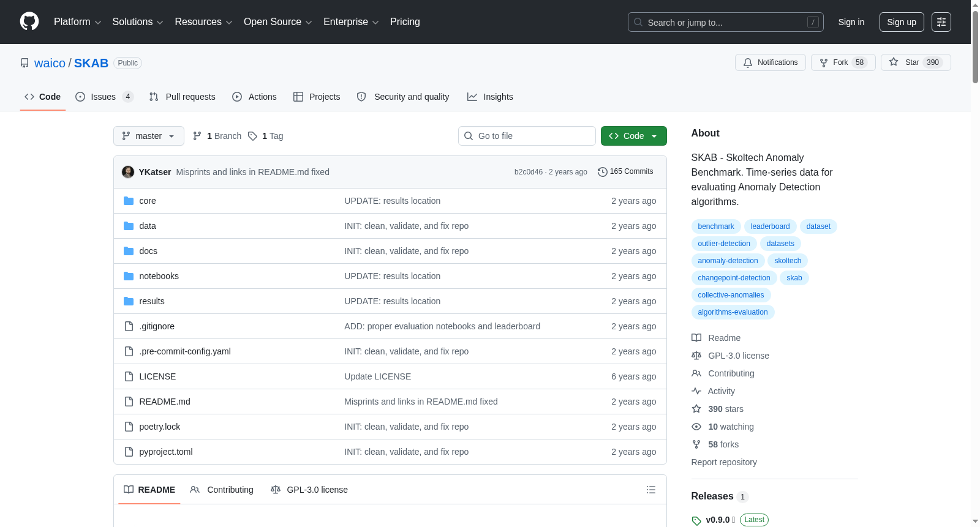Expand the Resources menu

203,22
